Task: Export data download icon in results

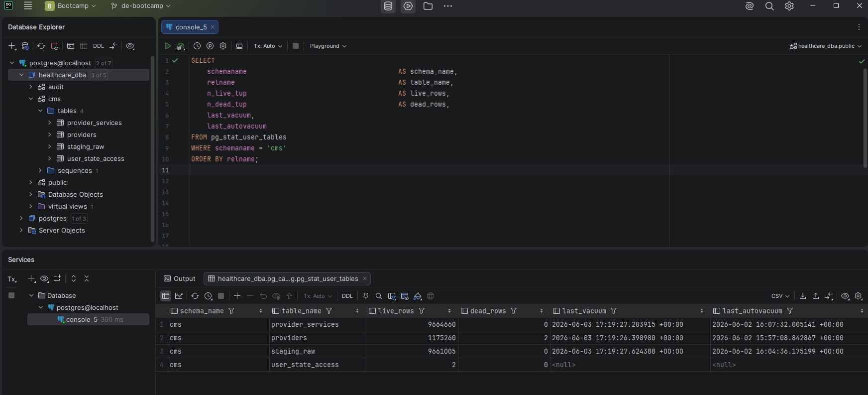Action: [803, 296]
